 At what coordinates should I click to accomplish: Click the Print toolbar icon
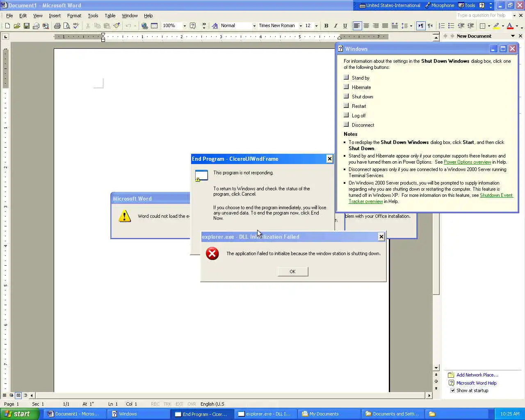point(57,26)
